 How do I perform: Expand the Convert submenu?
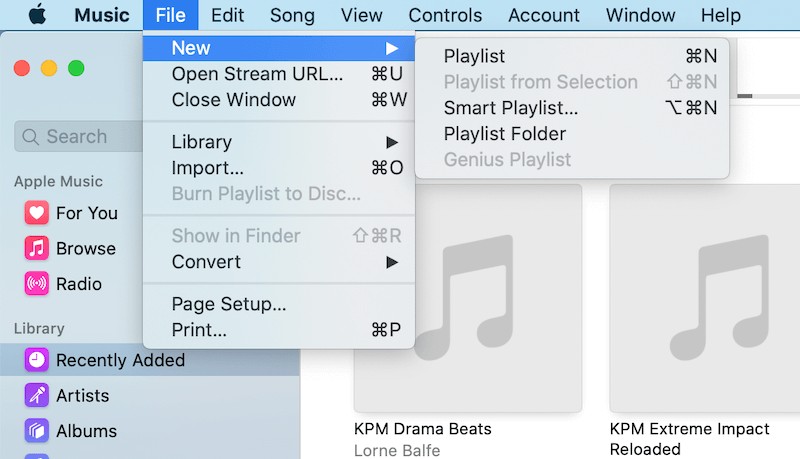pos(279,262)
